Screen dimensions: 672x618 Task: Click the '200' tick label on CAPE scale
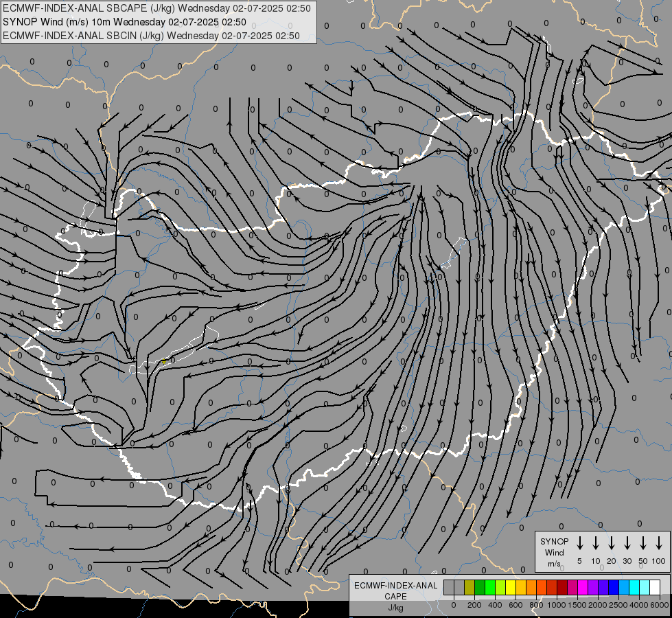click(x=474, y=605)
